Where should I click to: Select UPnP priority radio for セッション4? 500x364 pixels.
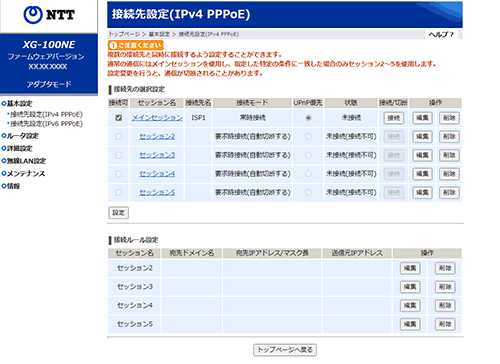coord(308,174)
